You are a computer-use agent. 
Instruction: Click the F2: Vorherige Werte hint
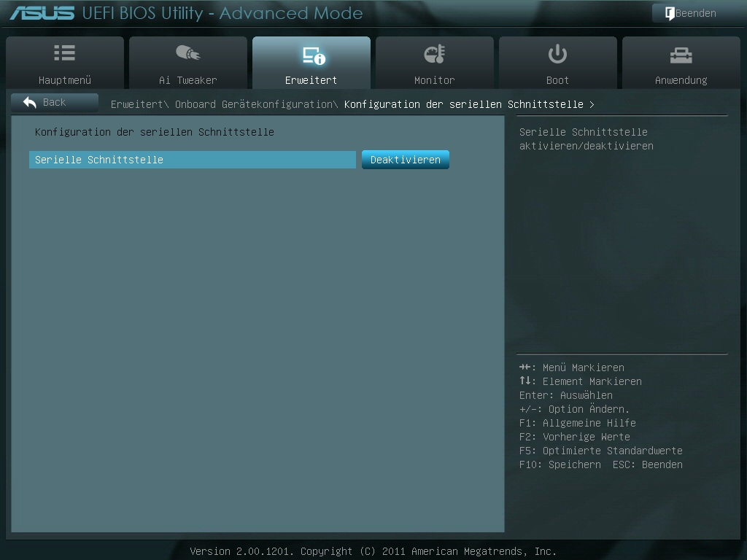575,437
